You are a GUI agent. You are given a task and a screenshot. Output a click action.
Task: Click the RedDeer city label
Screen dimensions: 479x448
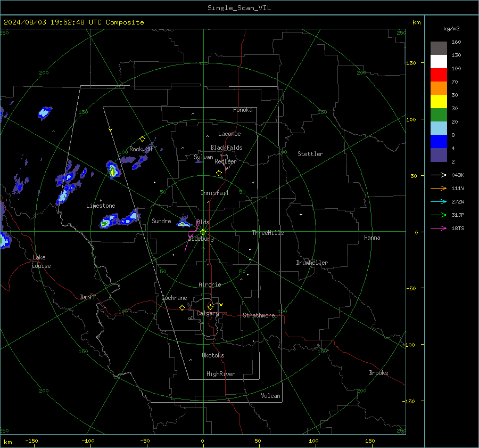(x=226, y=161)
